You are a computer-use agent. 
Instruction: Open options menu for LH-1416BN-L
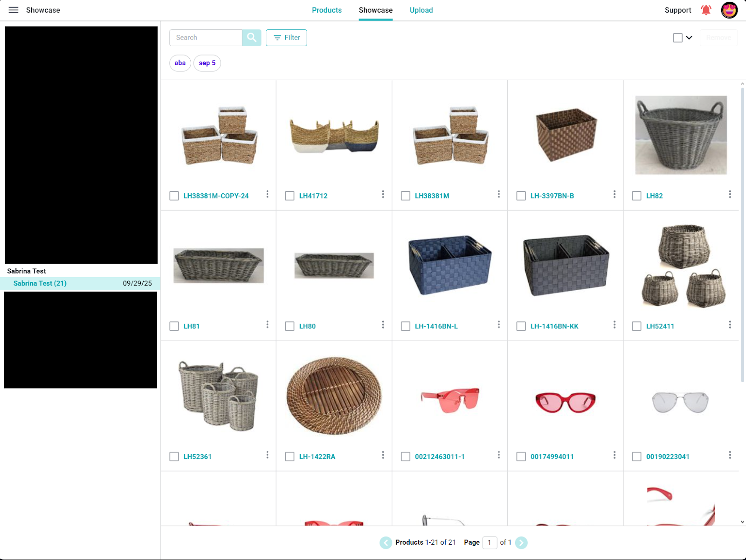coord(498,325)
